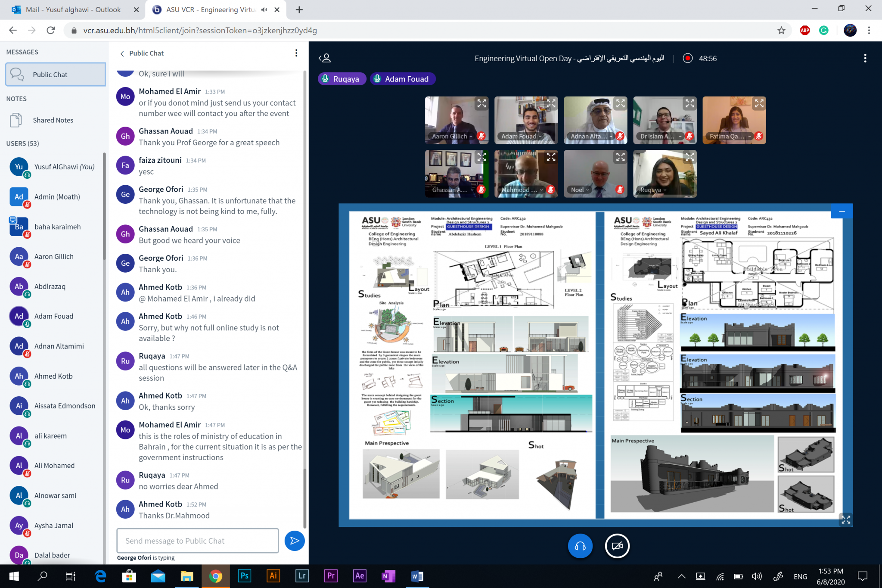Select user baha karaimeh
The height and width of the screenshot is (588, 882).
click(54, 227)
